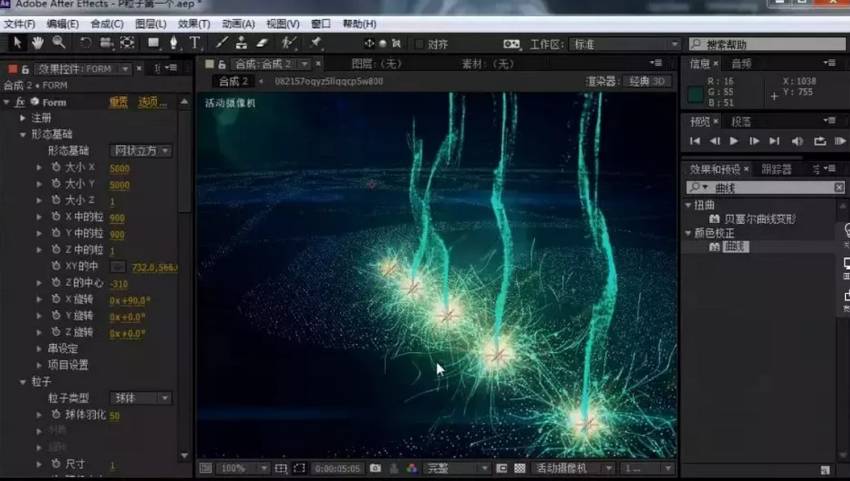Select the Puppet Pin tool
The height and width of the screenshot is (481, 850).
316,43
